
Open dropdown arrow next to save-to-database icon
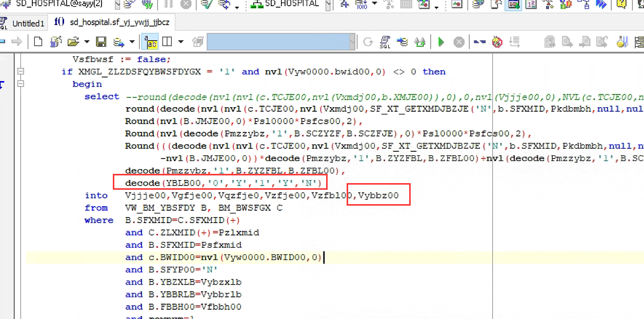132,42
